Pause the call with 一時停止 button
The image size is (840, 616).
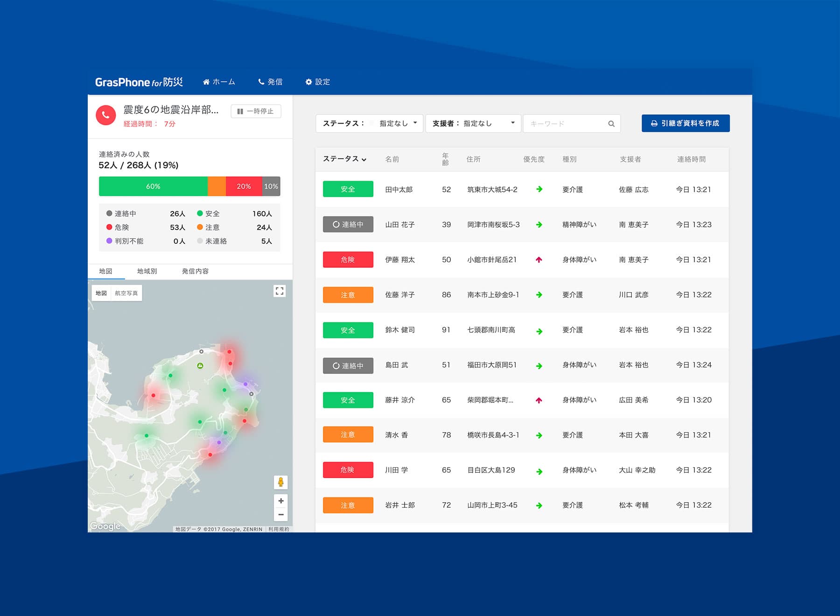[256, 111]
